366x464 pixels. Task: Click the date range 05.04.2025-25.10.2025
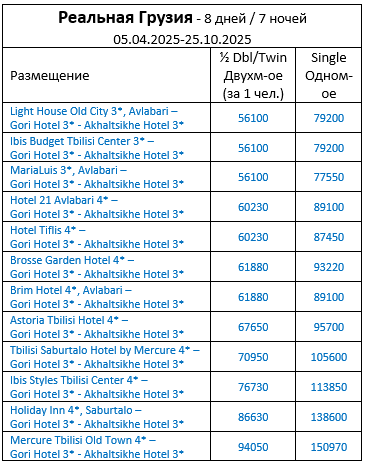click(x=182, y=39)
